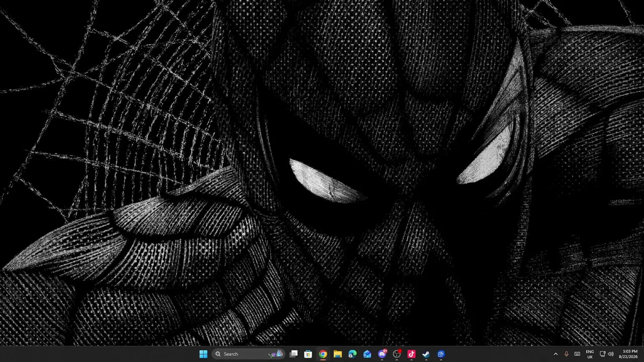Expand the hidden system tray icons
This screenshot has width=644, height=362.
point(555,354)
